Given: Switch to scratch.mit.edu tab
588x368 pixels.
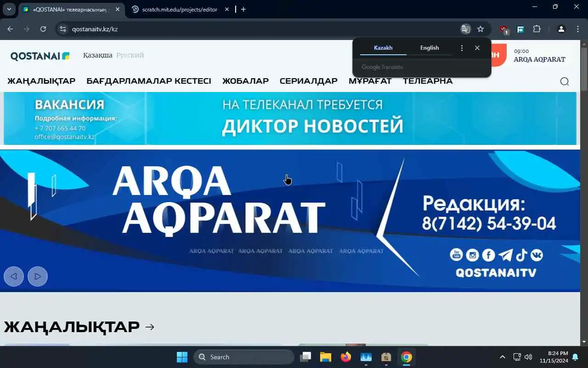Looking at the screenshot, I should (x=180, y=9).
